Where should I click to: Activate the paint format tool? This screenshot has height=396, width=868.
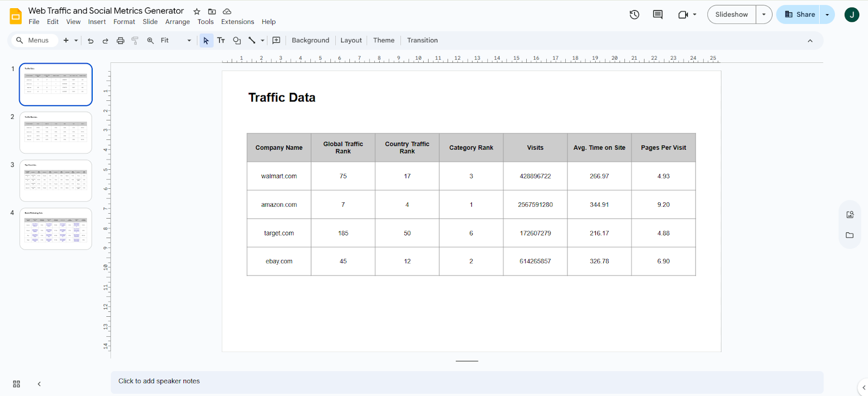tap(135, 41)
